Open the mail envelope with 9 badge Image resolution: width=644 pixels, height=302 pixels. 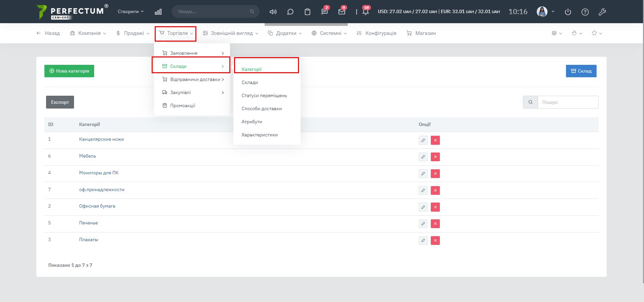coord(342,12)
